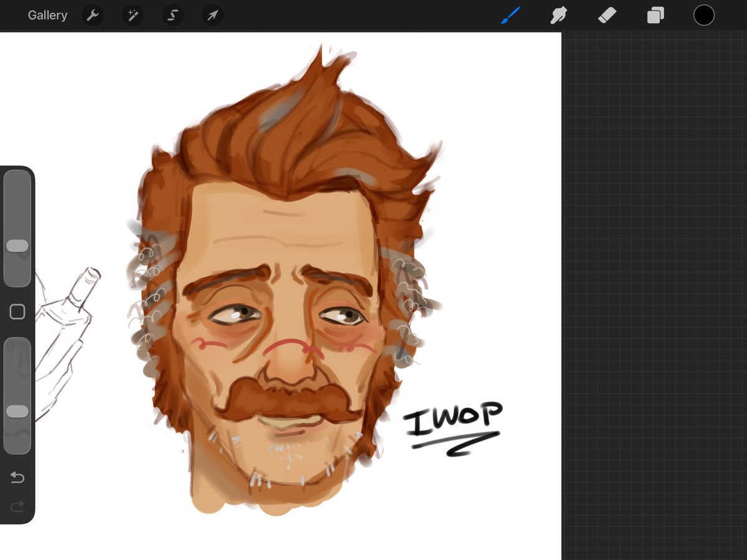Select the Eraser tool
Screen dimensions: 747x560
pos(607,16)
